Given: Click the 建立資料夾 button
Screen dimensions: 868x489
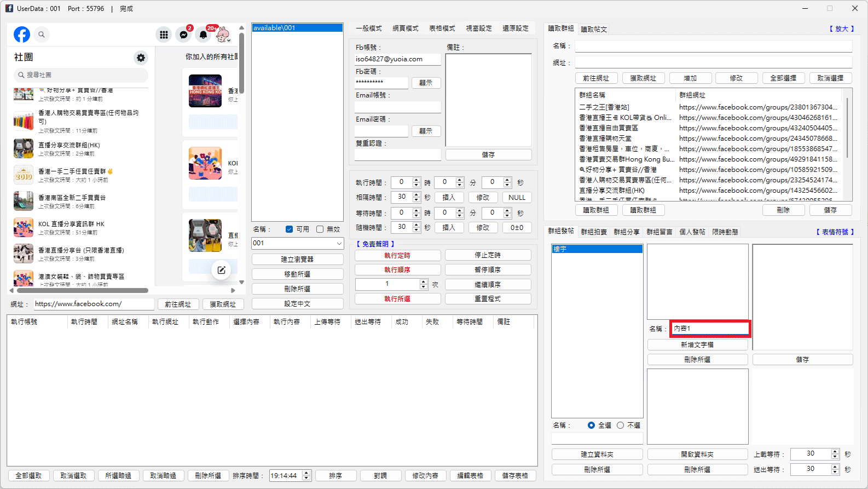Looking at the screenshot, I should point(597,455).
